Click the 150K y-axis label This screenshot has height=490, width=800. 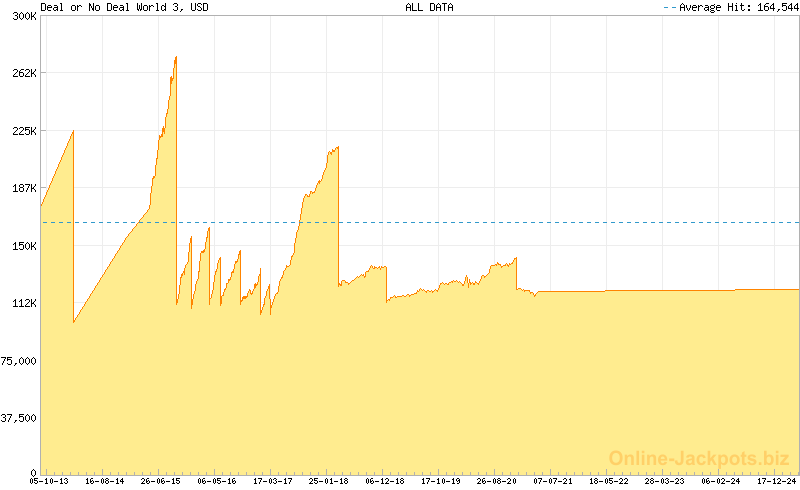pos(23,246)
